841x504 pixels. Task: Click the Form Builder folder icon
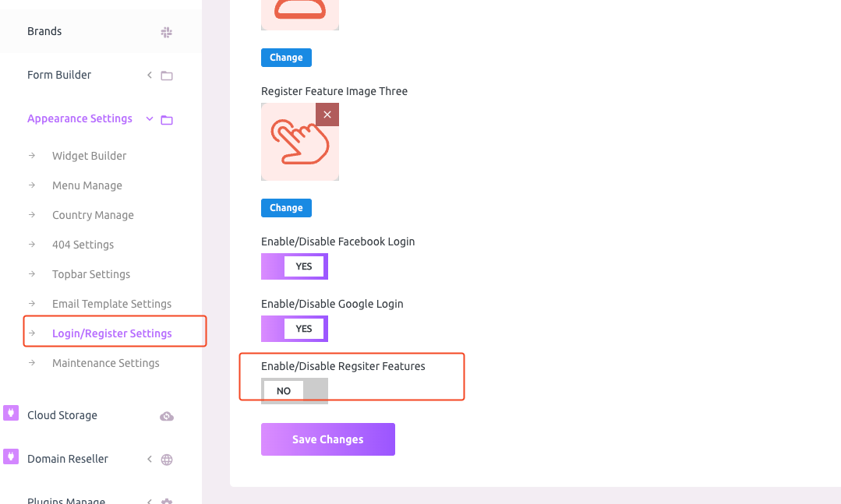(167, 76)
